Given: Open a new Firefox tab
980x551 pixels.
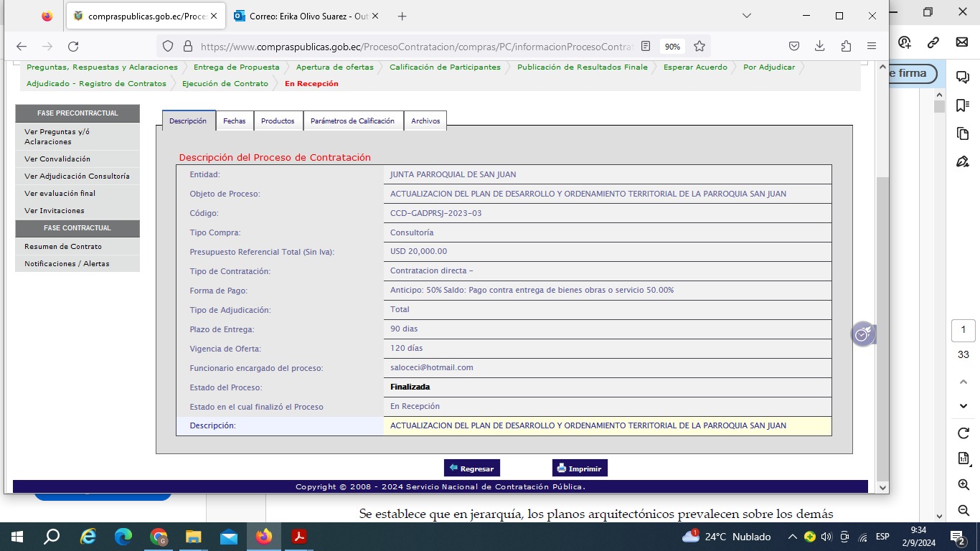Looking at the screenshot, I should pyautogui.click(x=402, y=16).
